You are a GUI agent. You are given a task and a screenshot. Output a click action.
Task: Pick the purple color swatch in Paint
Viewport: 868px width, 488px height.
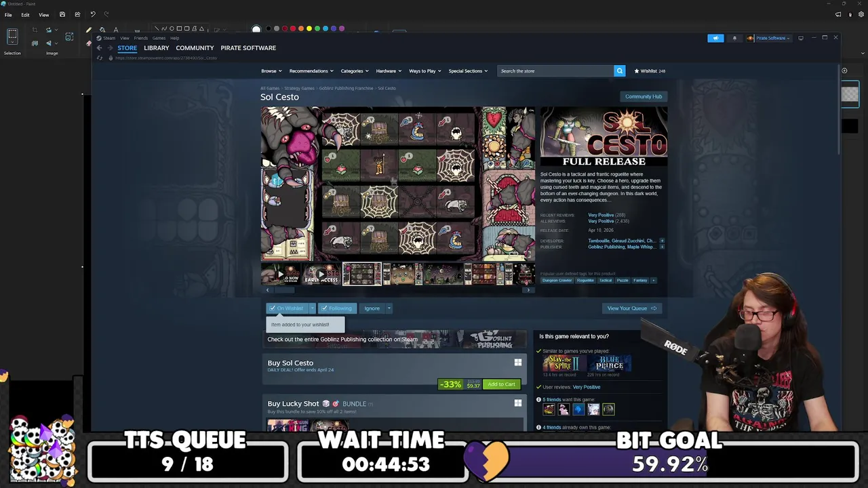pyautogui.click(x=342, y=28)
